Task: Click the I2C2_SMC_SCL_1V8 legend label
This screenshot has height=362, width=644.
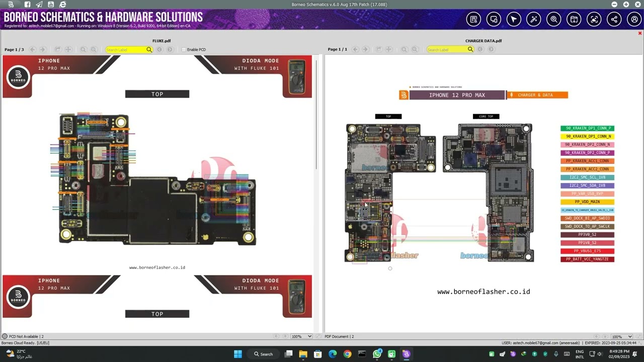Action: pos(587,177)
